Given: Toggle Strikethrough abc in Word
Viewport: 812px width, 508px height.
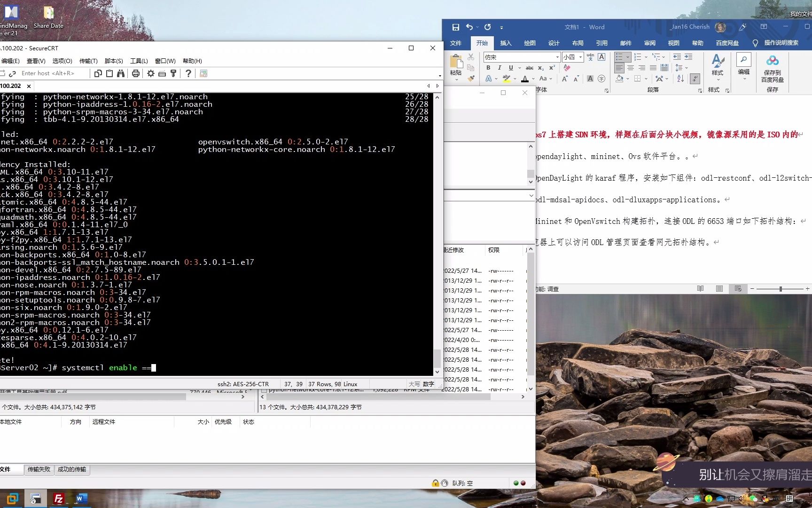Looking at the screenshot, I should click(x=530, y=68).
